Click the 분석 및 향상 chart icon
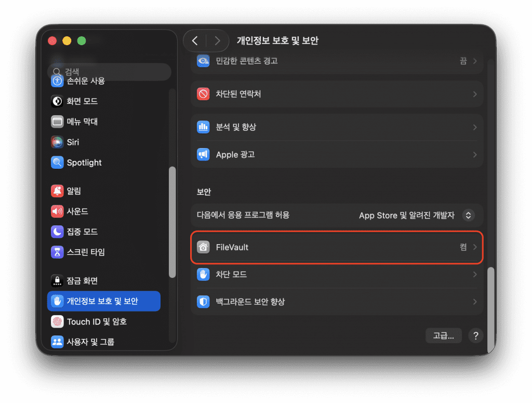The height and width of the screenshot is (403, 532). [203, 127]
